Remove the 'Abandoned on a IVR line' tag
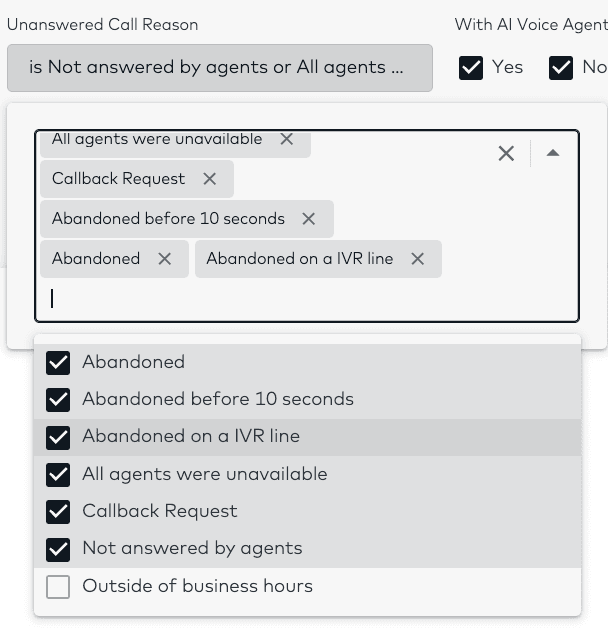Viewport: 608px width, 632px height. pyautogui.click(x=418, y=259)
